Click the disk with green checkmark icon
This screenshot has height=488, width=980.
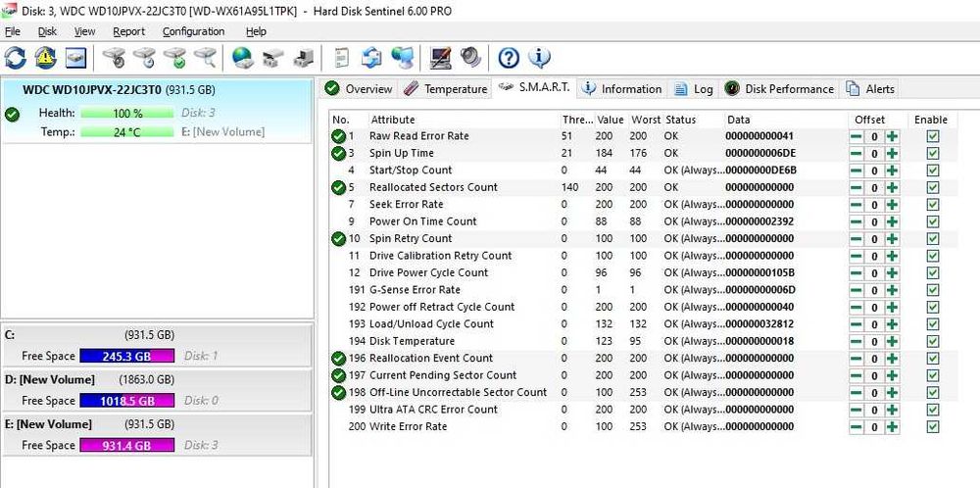(x=174, y=58)
